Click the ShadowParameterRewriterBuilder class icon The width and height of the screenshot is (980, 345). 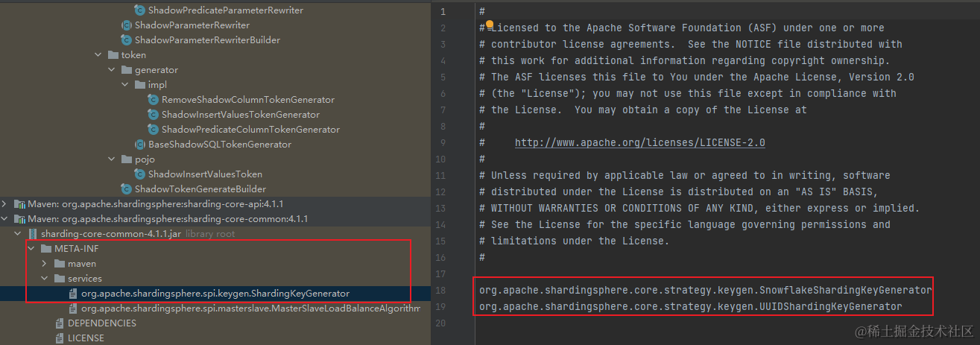point(127,39)
